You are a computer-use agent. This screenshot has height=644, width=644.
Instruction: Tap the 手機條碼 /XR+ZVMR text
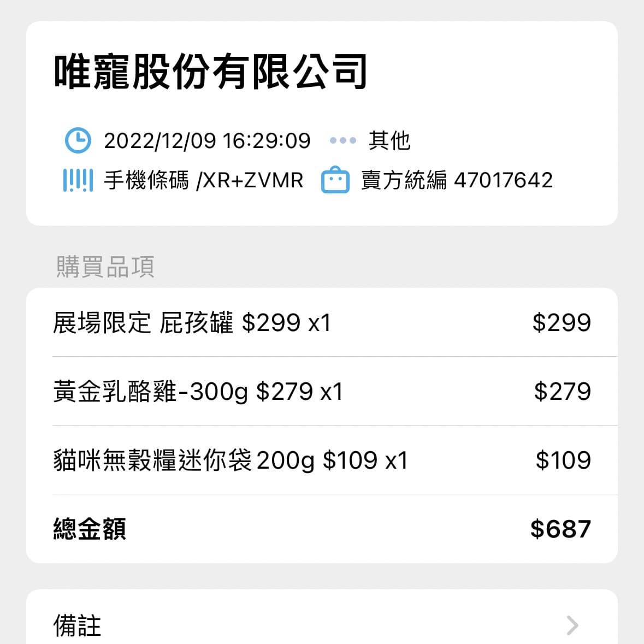point(203,180)
